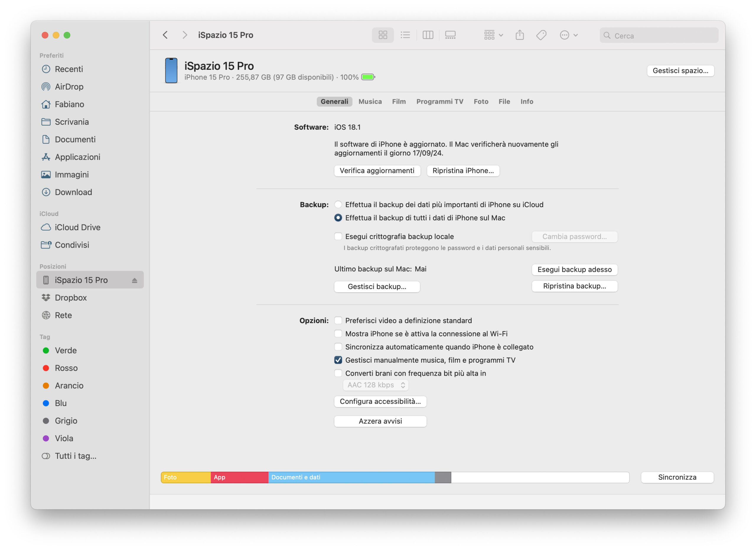Click the Documenti e dati storage segment
Viewport: 756px width, 550px height.
click(351, 477)
